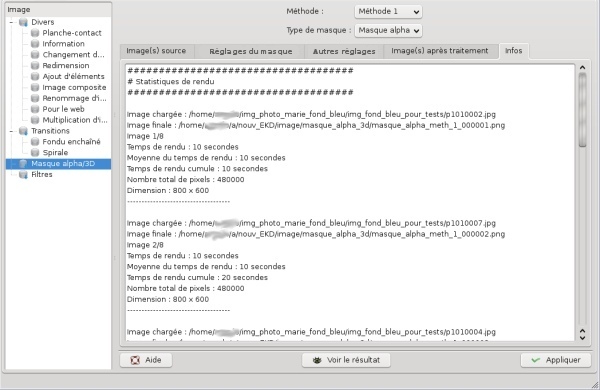Select Renommage d'i... tree entry
Image resolution: width=600 pixels, height=390 pixels.
[x=75, y=98]
